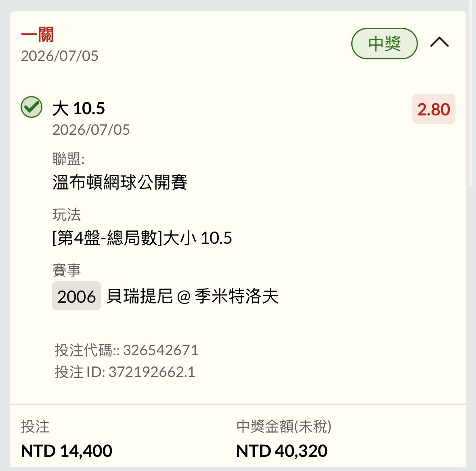The height and width of the screenshot is (471, 476).
Task: Click the selection date below 大 10.5
Action: (x=91, y=130)
